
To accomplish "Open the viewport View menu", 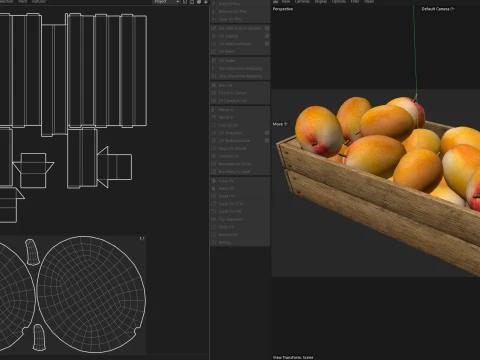I will [x=286, y=1].
